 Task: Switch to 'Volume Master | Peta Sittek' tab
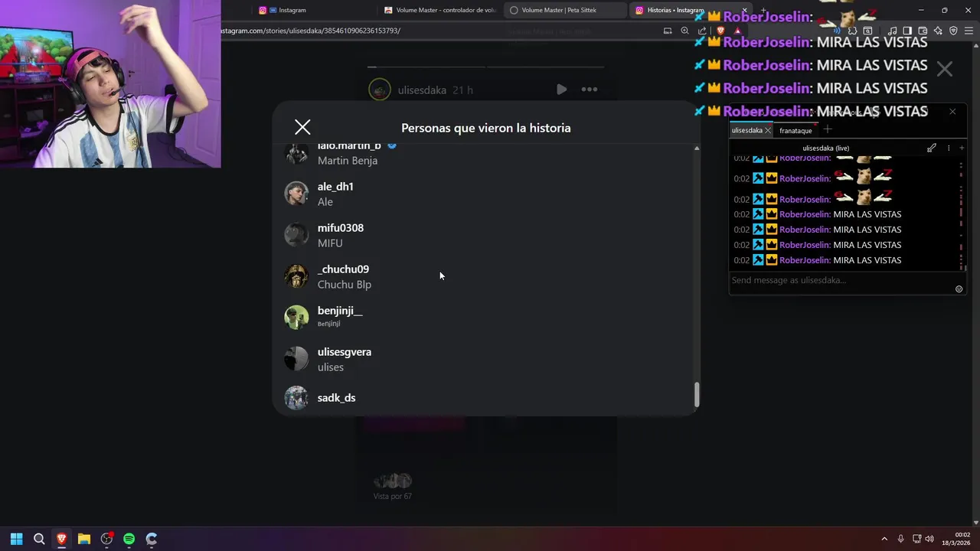click(x=565, y=10)
